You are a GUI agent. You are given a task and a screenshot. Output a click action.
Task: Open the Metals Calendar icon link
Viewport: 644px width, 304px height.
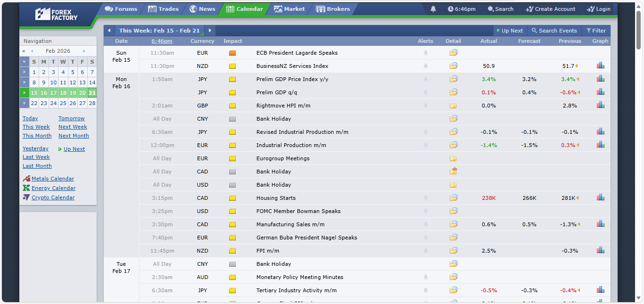tap(26, 179)
